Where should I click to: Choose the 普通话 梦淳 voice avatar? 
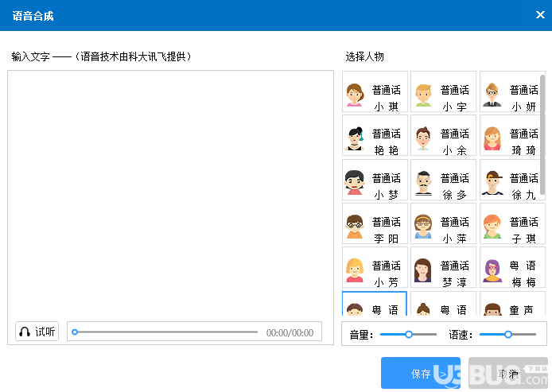coord(443,267)
